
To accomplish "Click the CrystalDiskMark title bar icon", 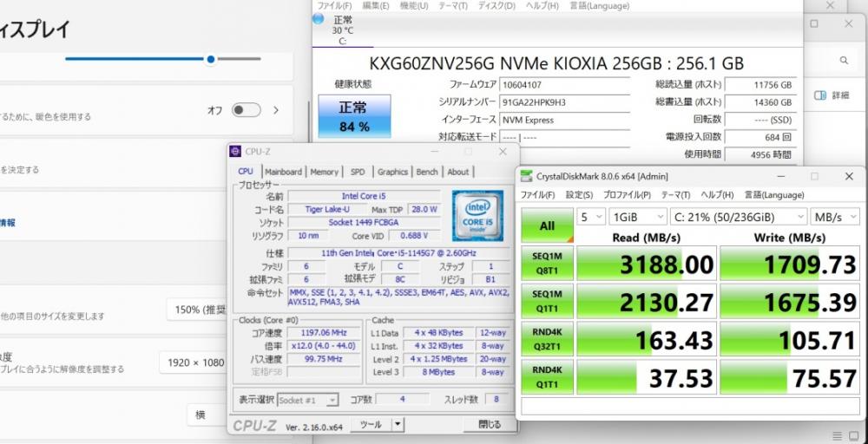I will tap(527, 176).
